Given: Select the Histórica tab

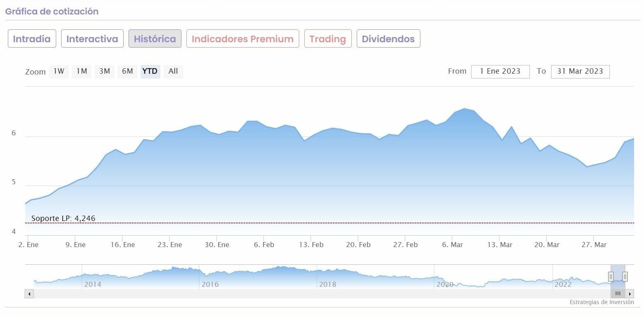Looking at the screenshot, I should [x=155, y=39].
